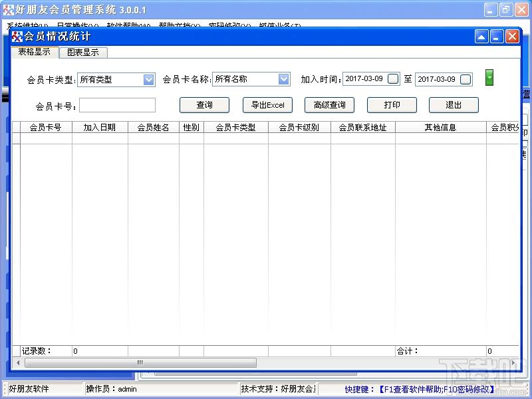The height and width of the screenshot is (399, 532).
Task: Open start date picker for 加入时间
Action: click(393, 78)
